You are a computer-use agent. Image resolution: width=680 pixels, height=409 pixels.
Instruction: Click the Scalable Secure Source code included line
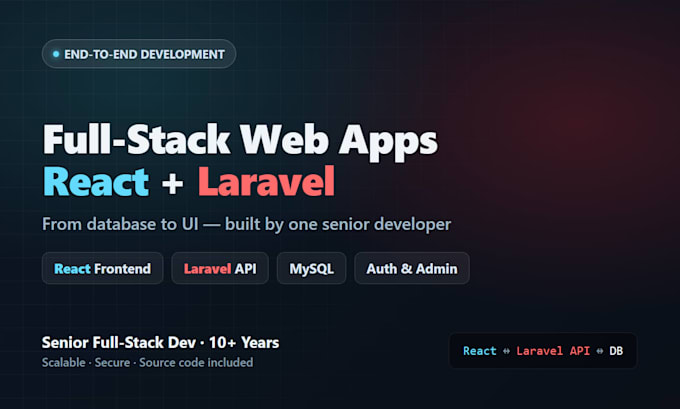[x=147, y=362]
